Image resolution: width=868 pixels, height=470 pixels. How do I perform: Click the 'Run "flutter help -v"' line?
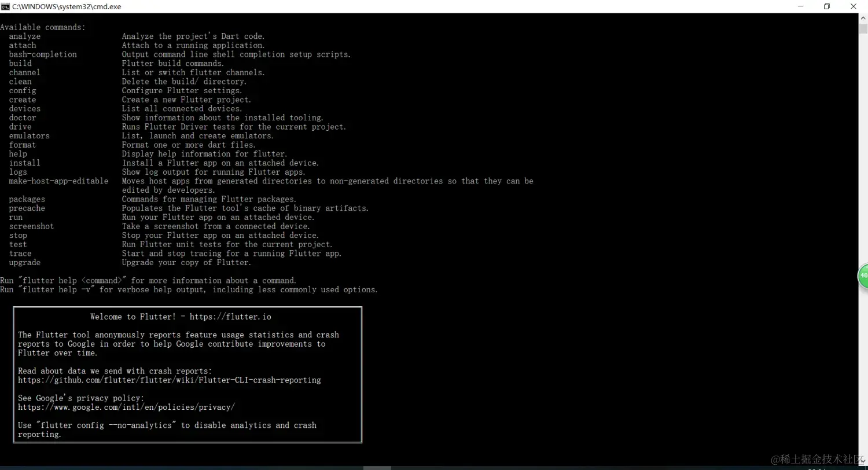(x=189, y=290)
